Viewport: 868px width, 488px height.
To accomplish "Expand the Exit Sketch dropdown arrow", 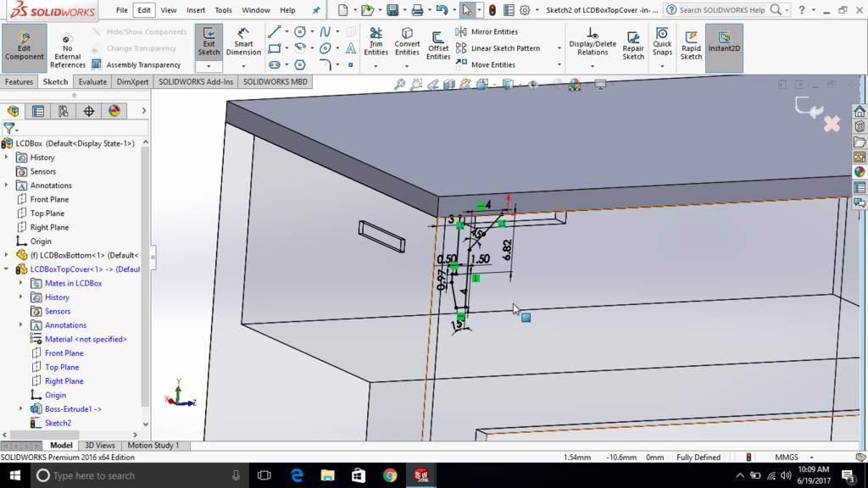I will coord(209,66).
